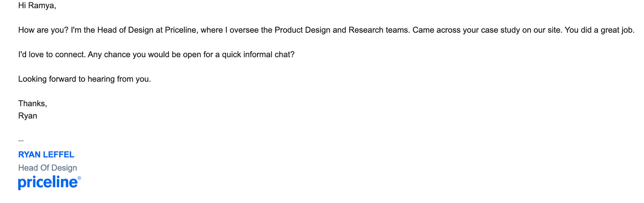644x203 pixels.
Task: Click the Priceline logo in signature
Action: (49, 182)
